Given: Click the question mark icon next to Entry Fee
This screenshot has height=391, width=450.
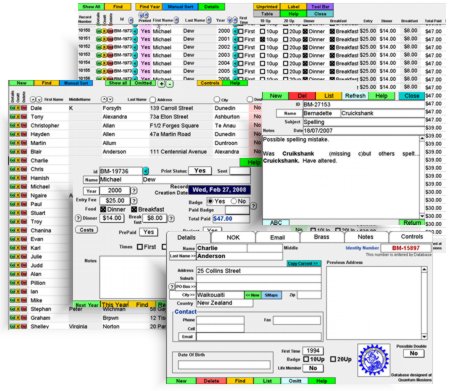Looking at the screenshot, I should click(x=134, y=201).
